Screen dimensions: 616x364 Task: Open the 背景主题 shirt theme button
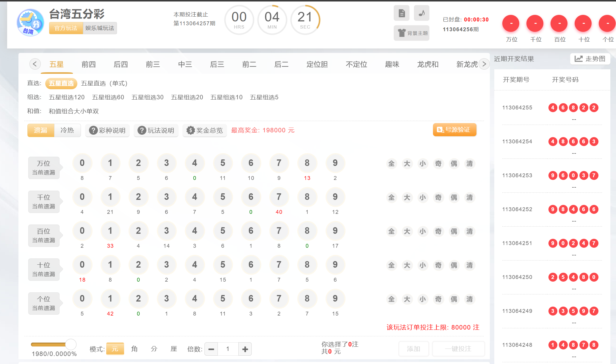pyautogui.click(x=411, y=33)
